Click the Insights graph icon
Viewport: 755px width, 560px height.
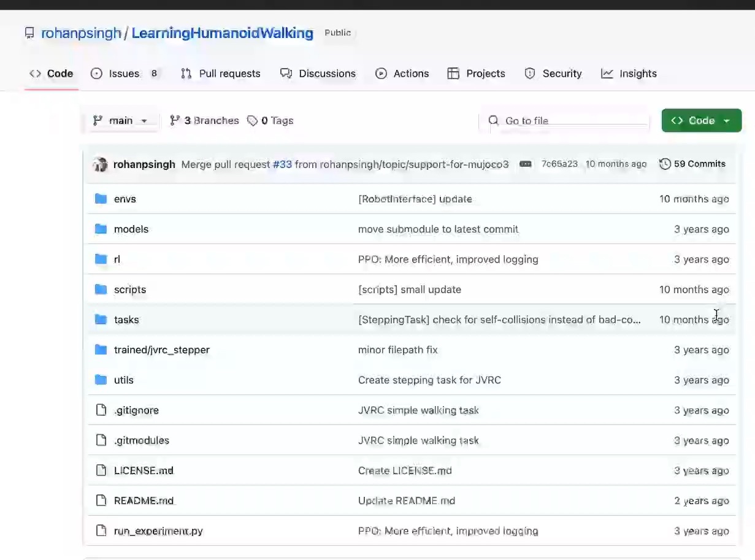(607, 74)
